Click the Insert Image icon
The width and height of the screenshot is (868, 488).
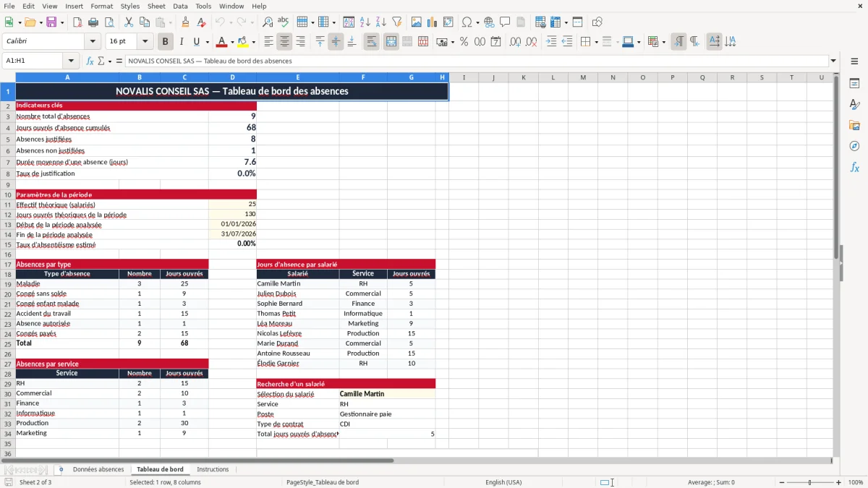[417, 22]
